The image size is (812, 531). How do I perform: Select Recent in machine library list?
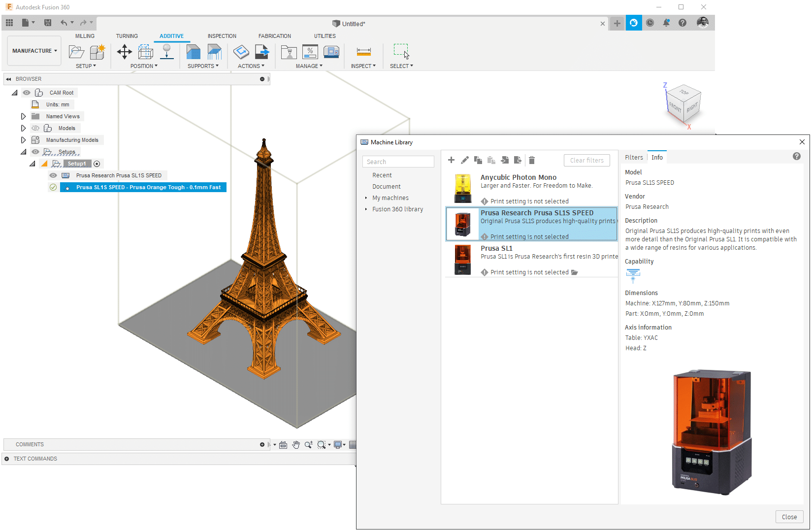pyautogui.click(x=382, y=175)
